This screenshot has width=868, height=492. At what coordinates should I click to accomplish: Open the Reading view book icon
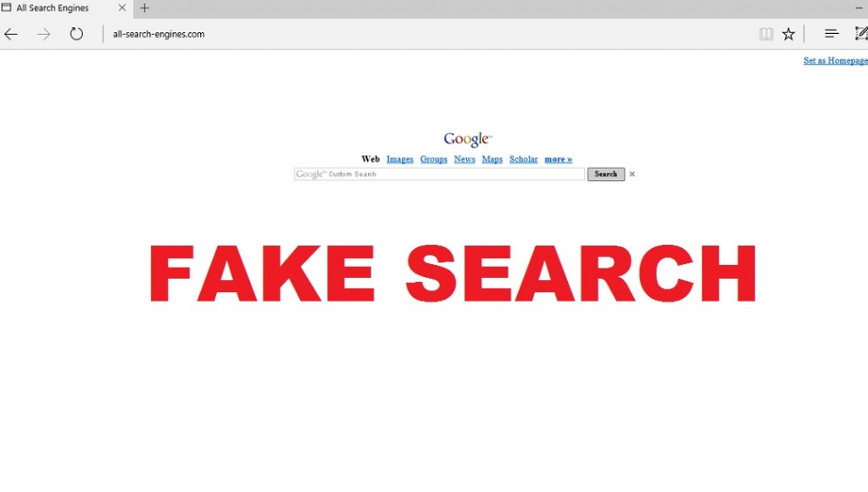coord(765,34)
